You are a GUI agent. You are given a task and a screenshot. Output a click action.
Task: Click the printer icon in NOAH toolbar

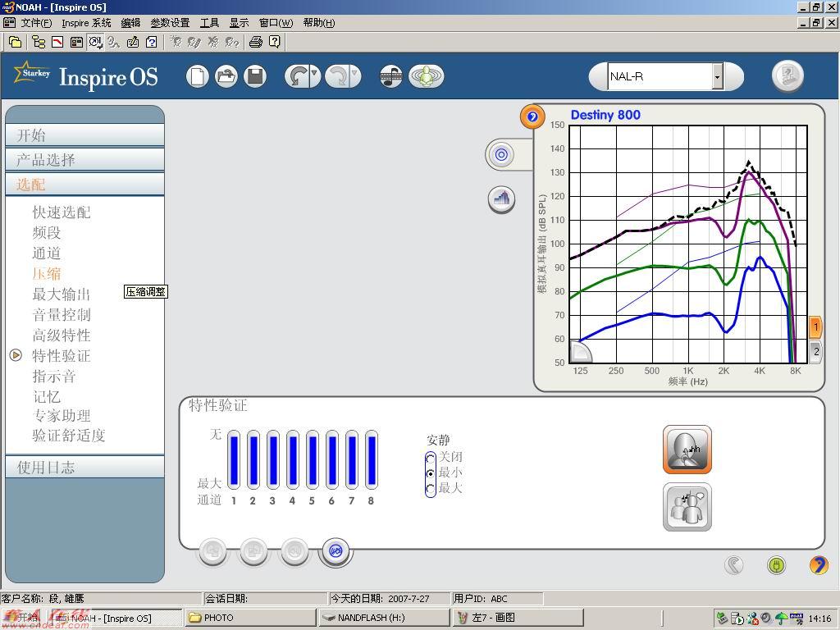click(x=256, y=42)
